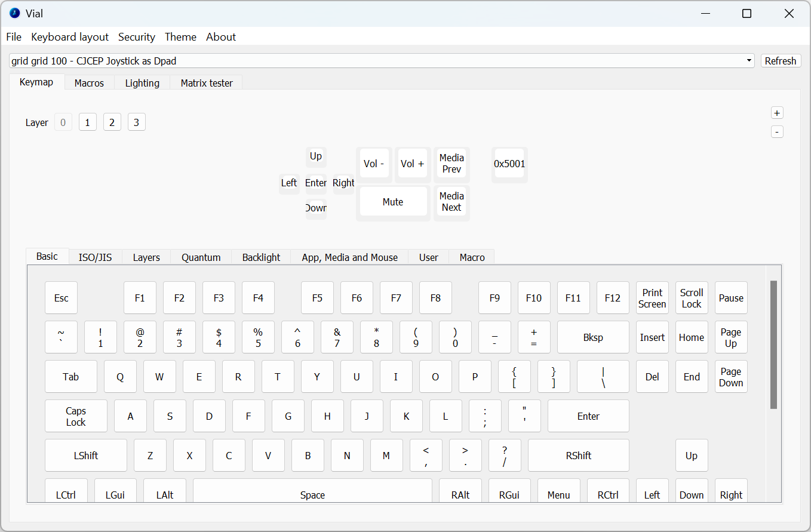The width and height of the screenshot is (811, 532).
Task: Open the App, Media and Mouse tab
Action: tap(350, 257)
